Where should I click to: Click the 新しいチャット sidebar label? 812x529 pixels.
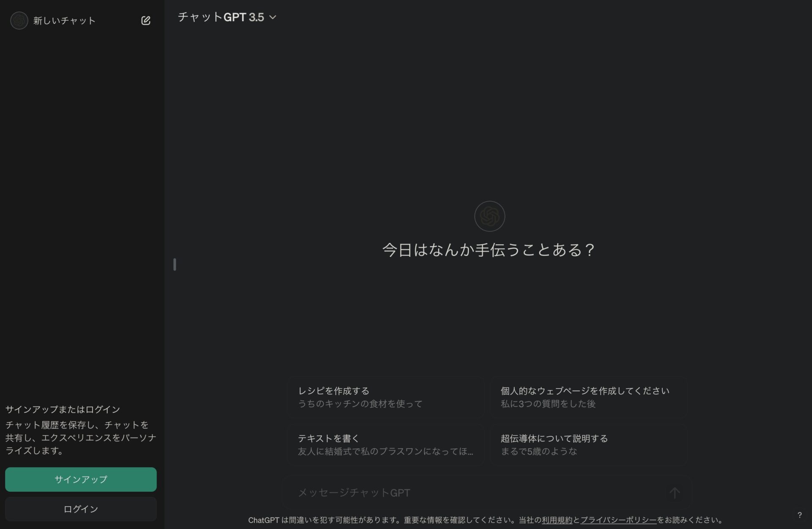pyautogui.click(x=64, y=21)
